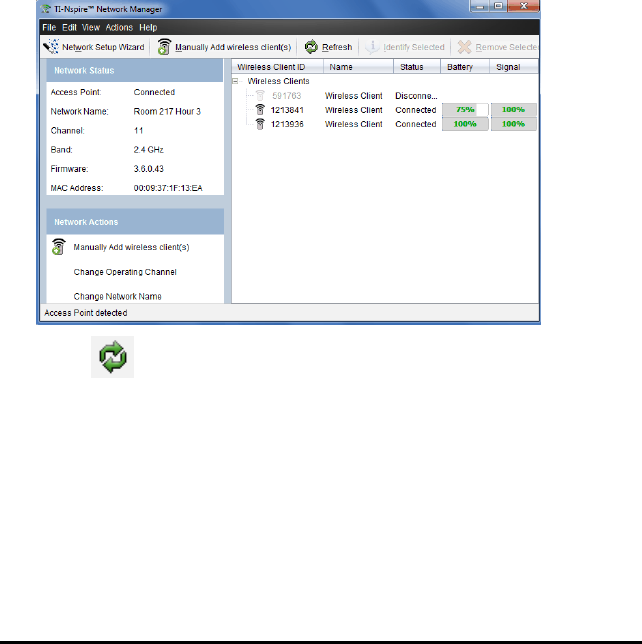Click Manually Add wireless client(s) network action link

click(x=131, y=247)
